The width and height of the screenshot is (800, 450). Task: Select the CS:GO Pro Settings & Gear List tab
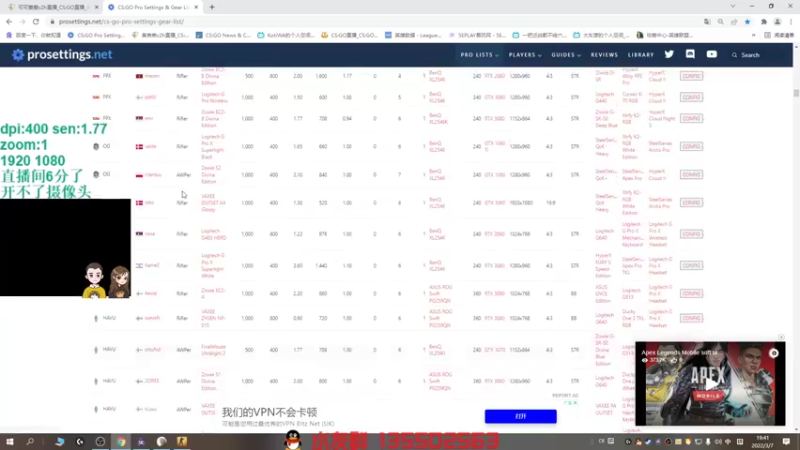pos(153,7)
